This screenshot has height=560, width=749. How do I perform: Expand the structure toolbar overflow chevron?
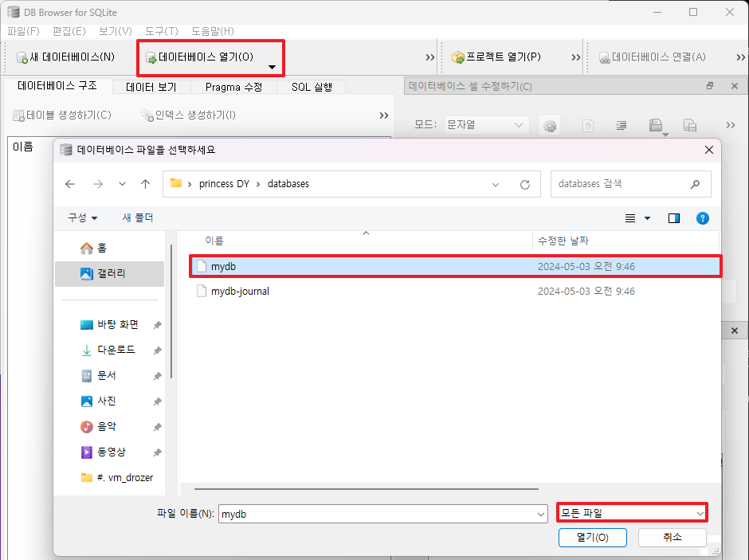(383, 116)
